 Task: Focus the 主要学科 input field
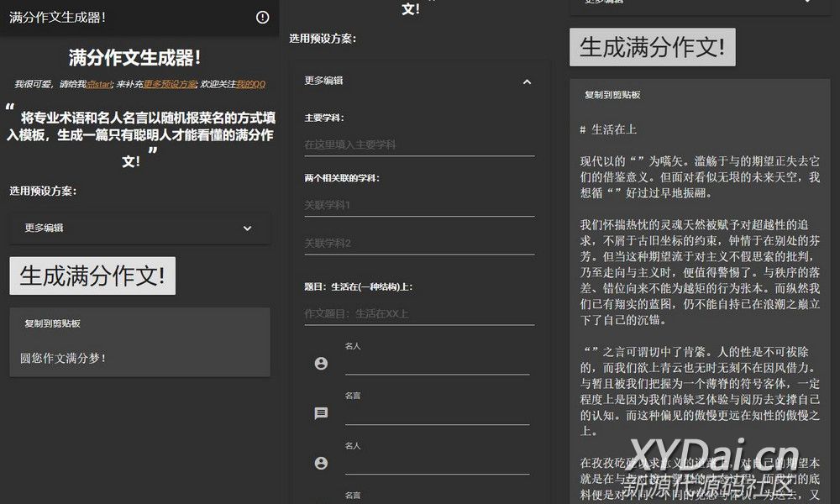(x=419, y=144)
